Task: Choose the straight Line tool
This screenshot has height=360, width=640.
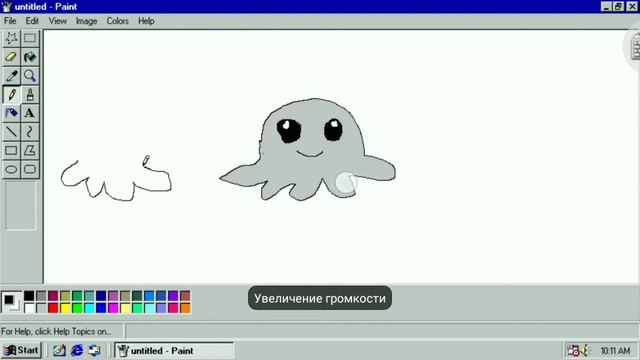Action: click(11, 132)
